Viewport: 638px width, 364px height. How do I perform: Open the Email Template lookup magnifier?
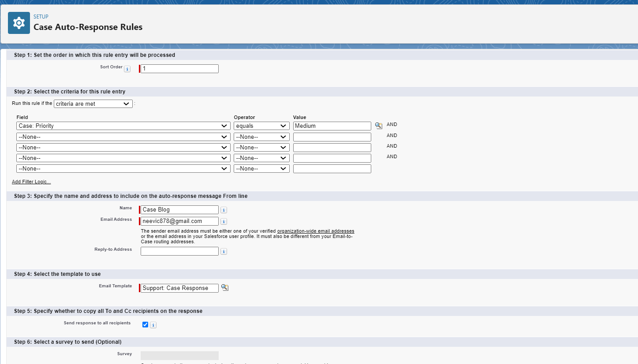coord(225,287)
